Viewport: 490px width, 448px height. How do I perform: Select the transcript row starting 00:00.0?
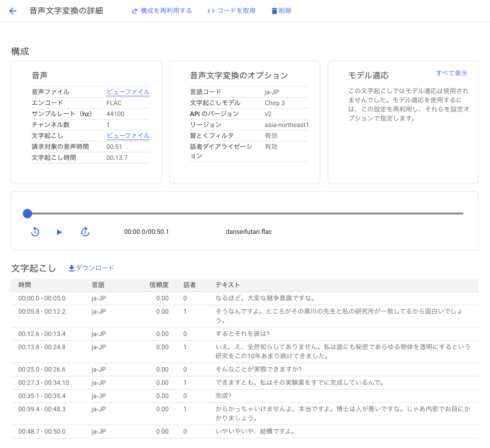pyautogui.click(x=42, y=298)
